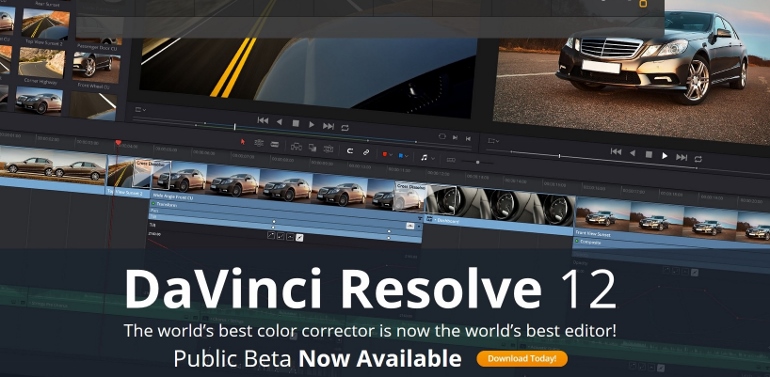Click the curve editor toggle on Tilt row
The width and height of the screenshot is (770, 377).
click(x=410, y=225)
